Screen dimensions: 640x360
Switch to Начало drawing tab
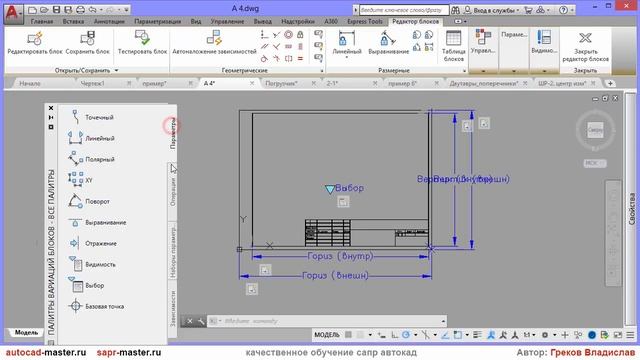pyautogui.click(x=30, y=83)
